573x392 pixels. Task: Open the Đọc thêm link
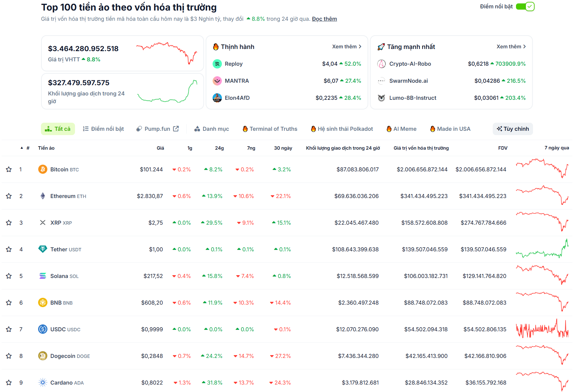(x=324, y=19)
